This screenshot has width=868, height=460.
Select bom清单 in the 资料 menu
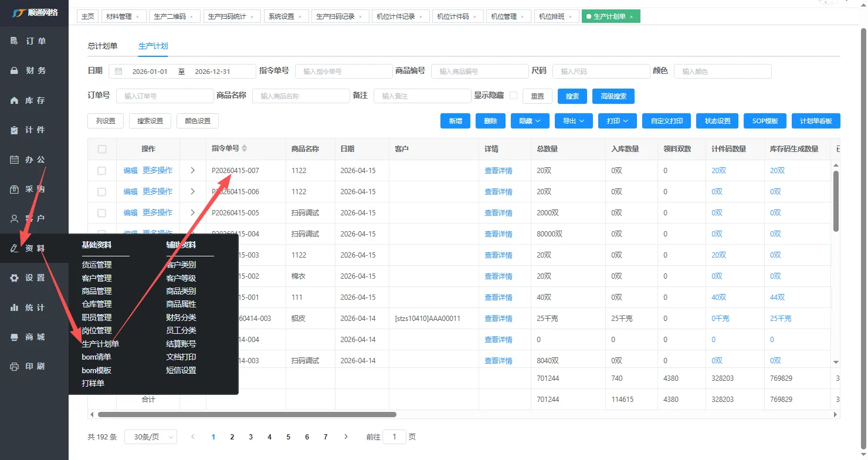[x=96, y=357]
